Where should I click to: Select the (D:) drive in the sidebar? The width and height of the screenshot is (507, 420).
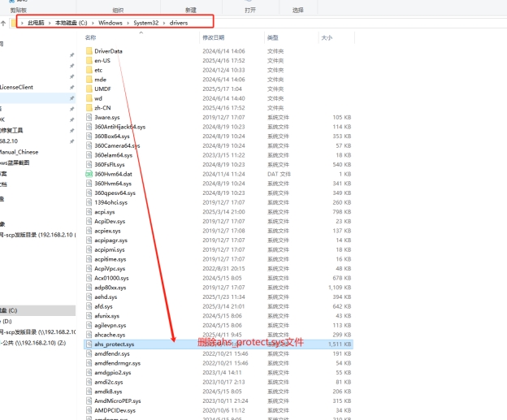[x=6, y=322]
